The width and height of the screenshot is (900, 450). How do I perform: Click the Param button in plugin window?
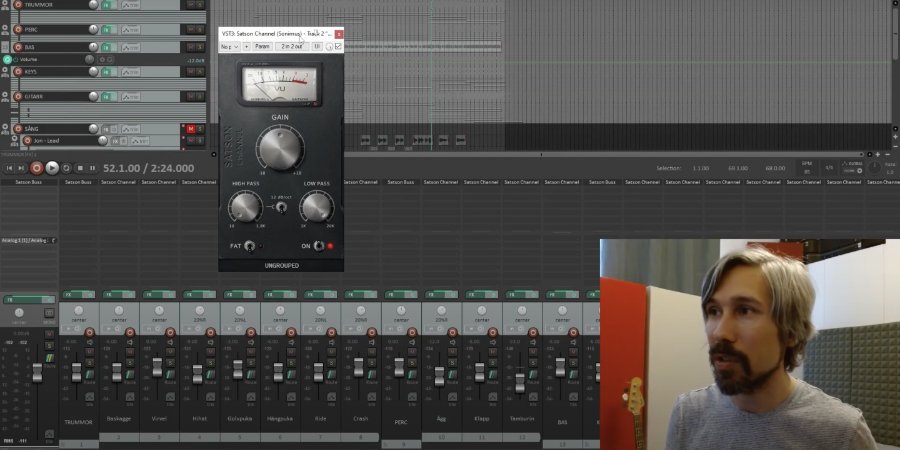(x=262, y=46)
